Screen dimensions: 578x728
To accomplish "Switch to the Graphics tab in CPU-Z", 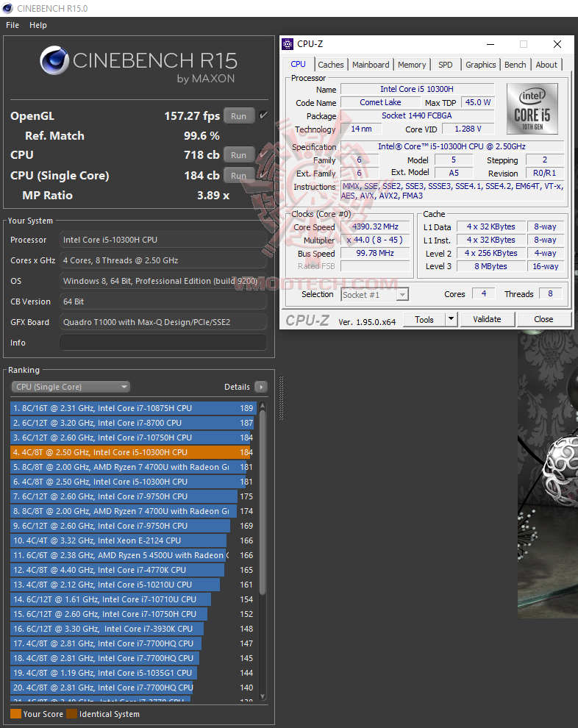I will tap(480, 65).
